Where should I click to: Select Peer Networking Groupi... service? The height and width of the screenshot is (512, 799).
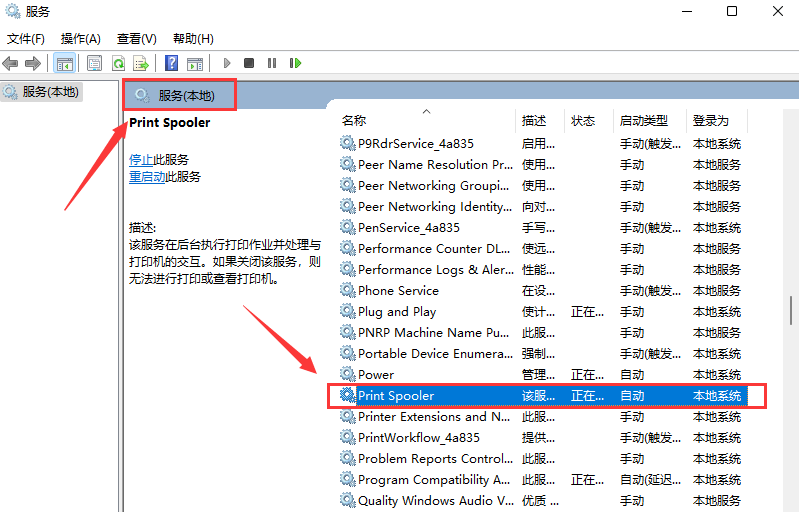pyautogui.click(x=543, y=185)
